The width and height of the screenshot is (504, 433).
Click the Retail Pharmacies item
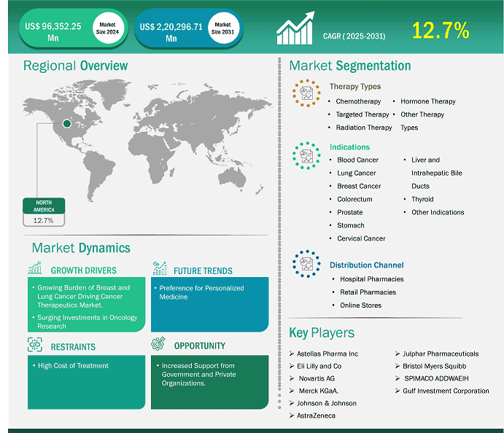[x=368, y=292]
